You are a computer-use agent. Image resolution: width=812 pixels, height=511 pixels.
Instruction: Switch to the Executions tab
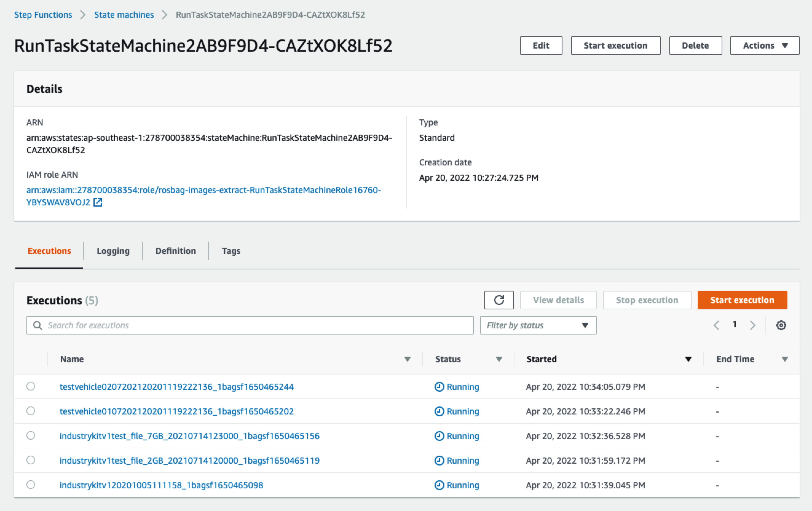(x=49, y=251)
